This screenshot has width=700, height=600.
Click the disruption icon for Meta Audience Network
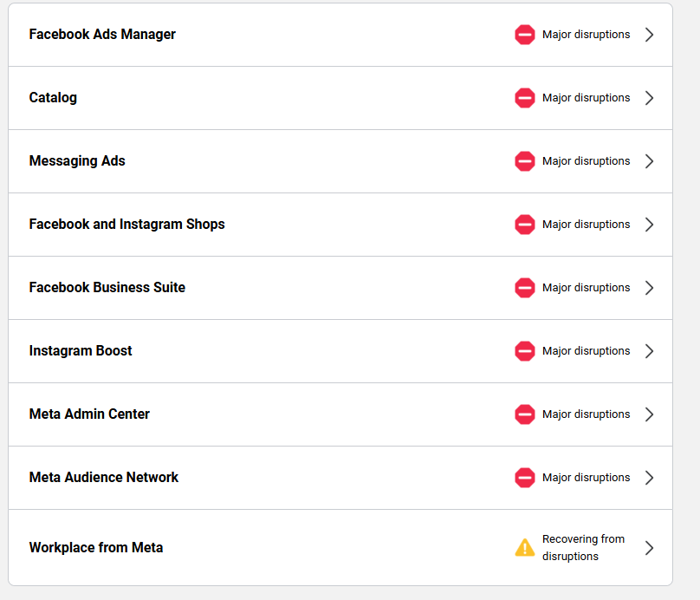click(x=525, y=478)
